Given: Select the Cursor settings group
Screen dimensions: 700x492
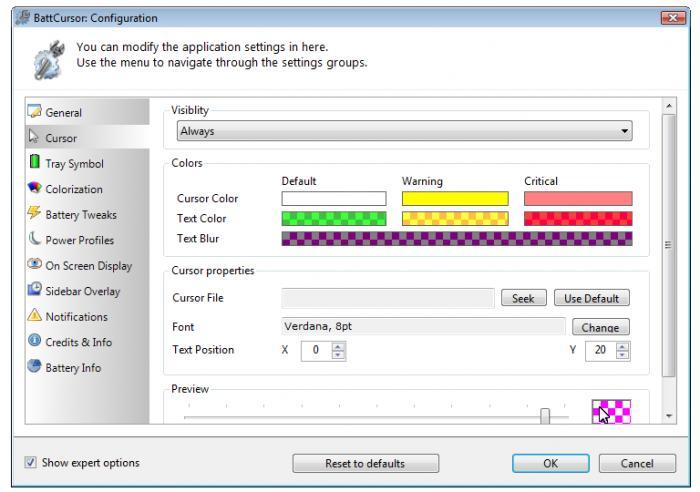Looking at the screenshot, I should [x=88, y=138].
